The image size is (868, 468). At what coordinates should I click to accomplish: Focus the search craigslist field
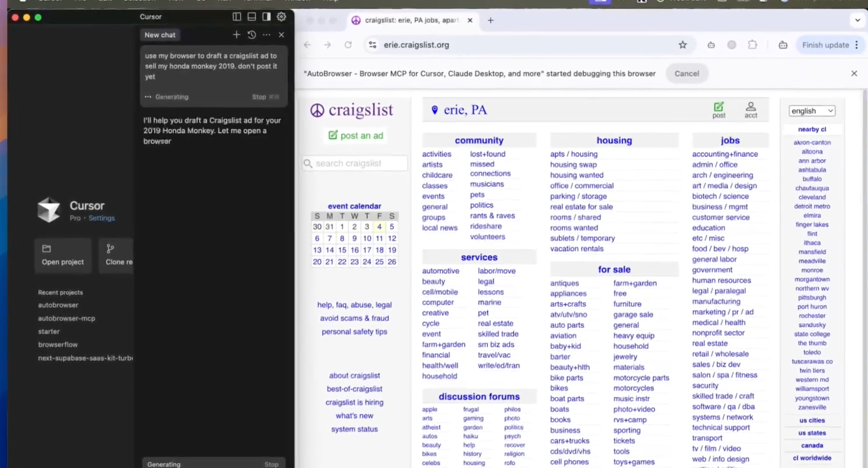pyautogui.click(x=355, y=163)
